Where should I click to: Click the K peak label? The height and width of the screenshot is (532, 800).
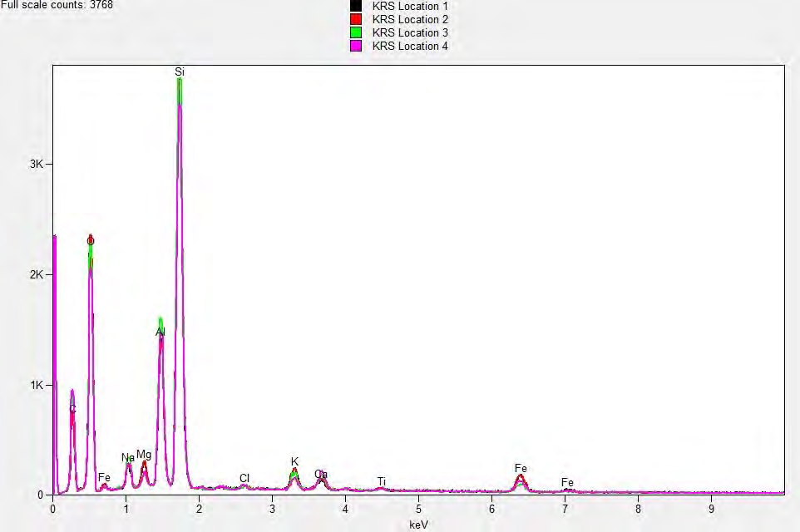coord(293,460)
